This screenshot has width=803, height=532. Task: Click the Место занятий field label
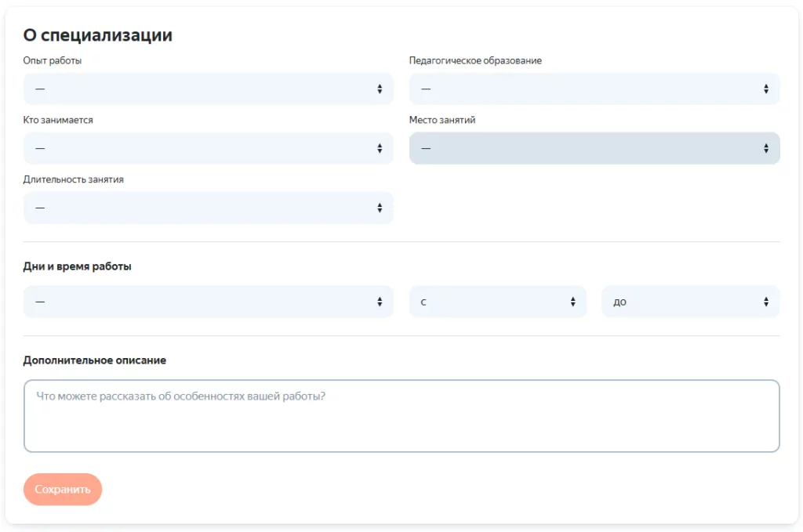pos(442,120)
